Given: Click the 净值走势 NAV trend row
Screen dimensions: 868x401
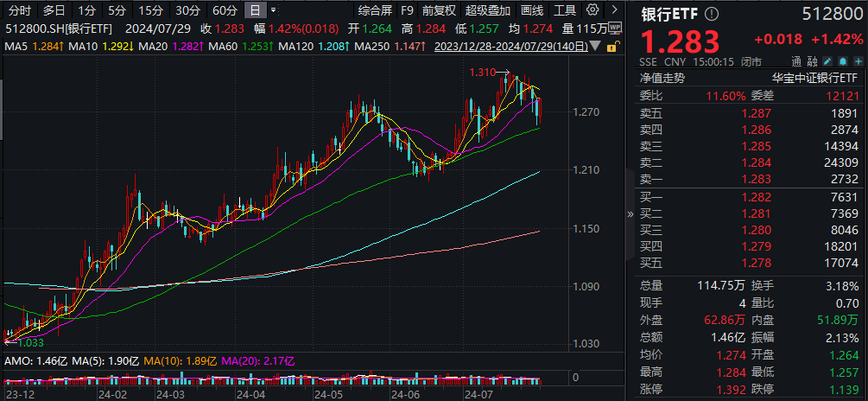Looking at the screenshot, I should click(x=662, y=77).
